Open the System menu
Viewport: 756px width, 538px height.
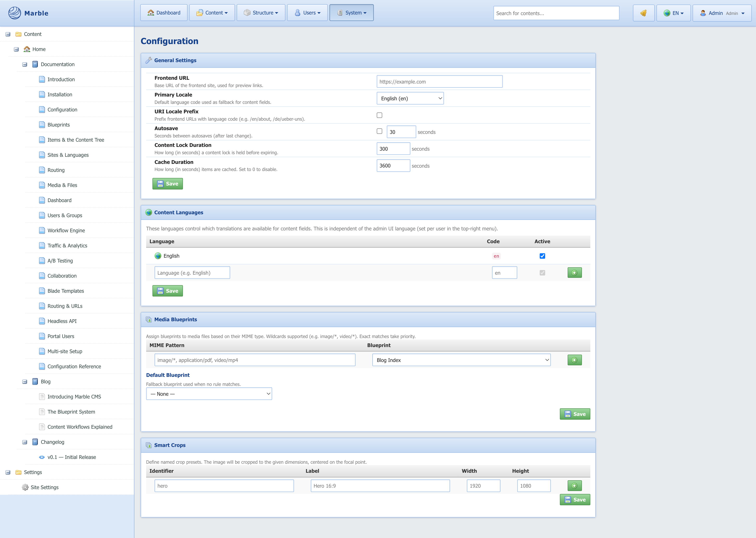point(351,13)
